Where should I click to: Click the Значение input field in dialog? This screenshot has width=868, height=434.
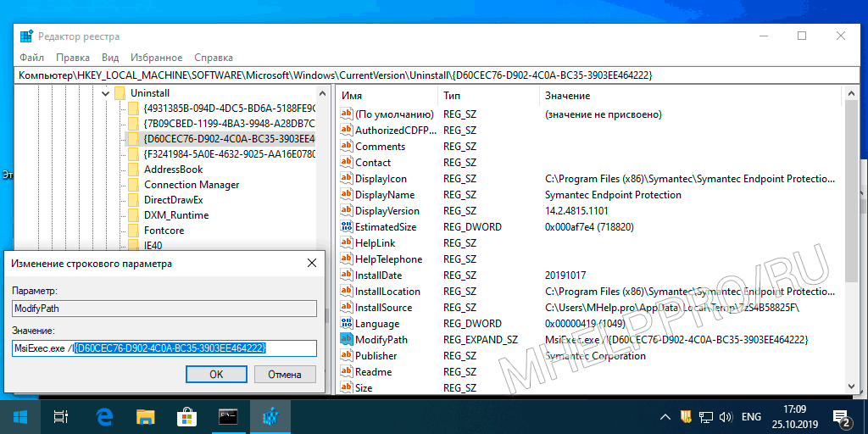coord(164,348)
